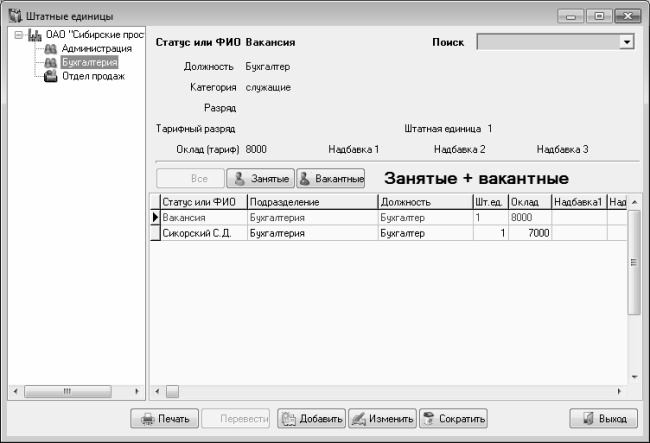The width and height of the screenshot is (650, 443).
Task: Click the table's horizontal scrollbar right arrow
Action: (x=619, y=391)
